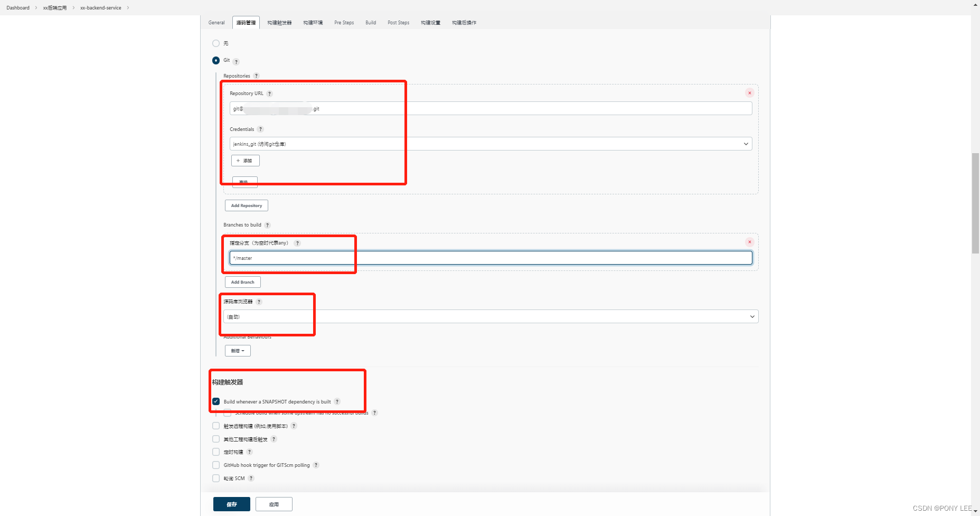Open help icon next to Repository URL
The width and height of the screenshot is (980, 516).
click(x=269, y=93)
